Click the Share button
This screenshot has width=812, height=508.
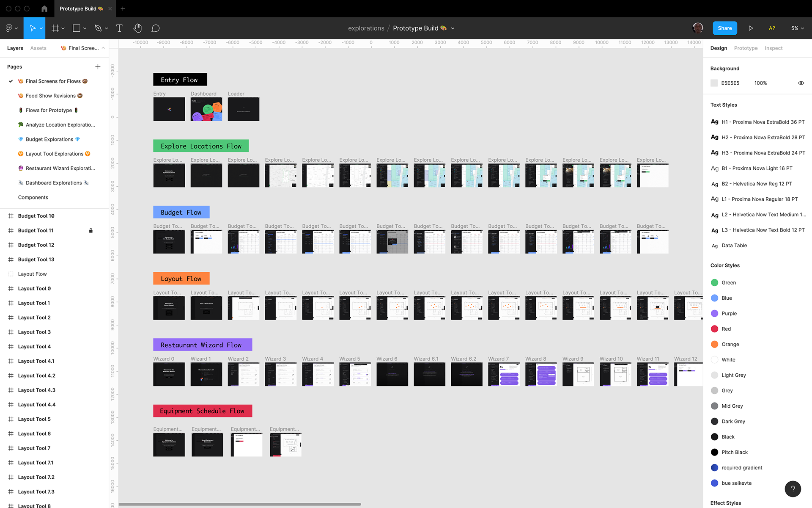click(x=724, y=28)
